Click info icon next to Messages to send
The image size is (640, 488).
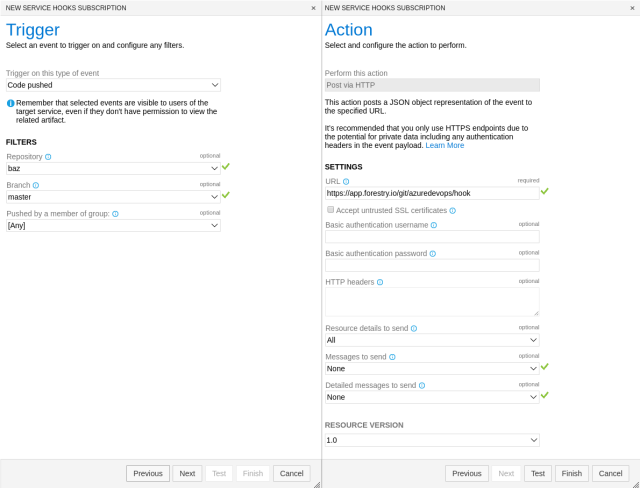pyautogui.click(x=392, y=357)
